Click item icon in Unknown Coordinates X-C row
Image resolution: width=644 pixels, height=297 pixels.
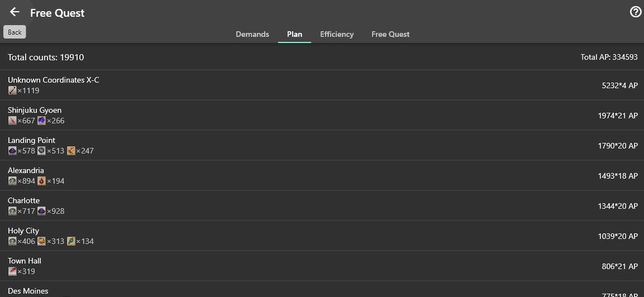pyautogui.click(x=12, y=90)
